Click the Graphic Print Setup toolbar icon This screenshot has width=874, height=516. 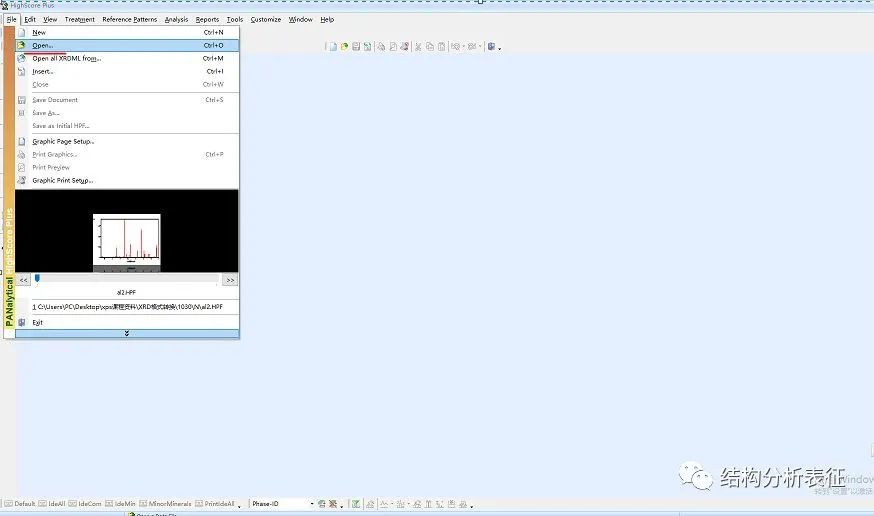point(405,47)
